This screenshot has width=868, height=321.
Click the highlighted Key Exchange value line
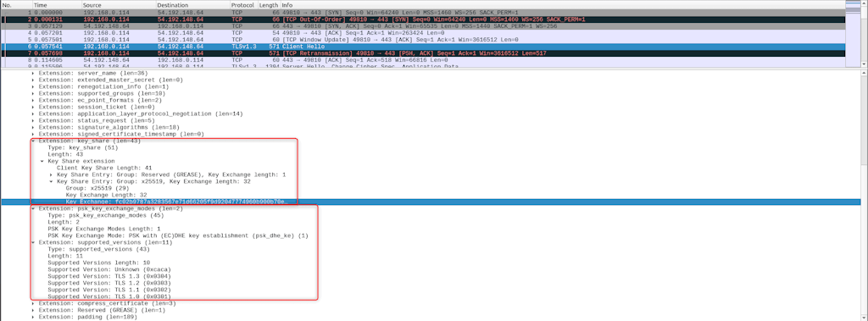(431, 202)
